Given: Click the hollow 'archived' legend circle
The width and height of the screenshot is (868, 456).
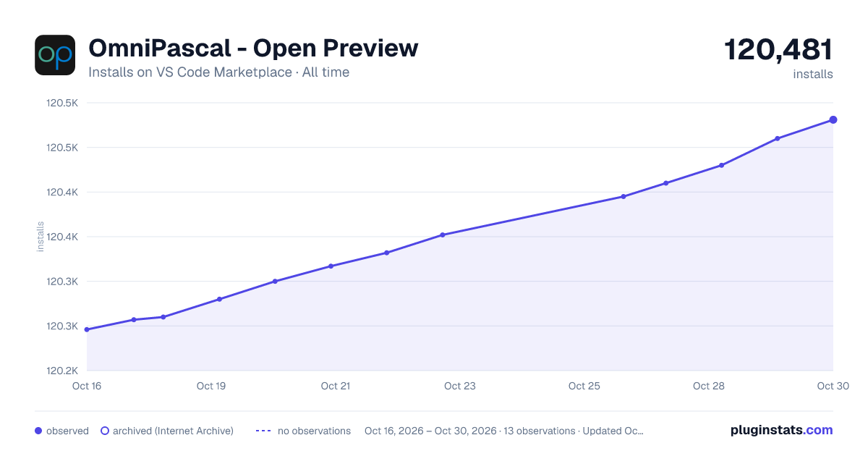Looking at the screenshot, I should pyautogui.click(x=105, y=431).
